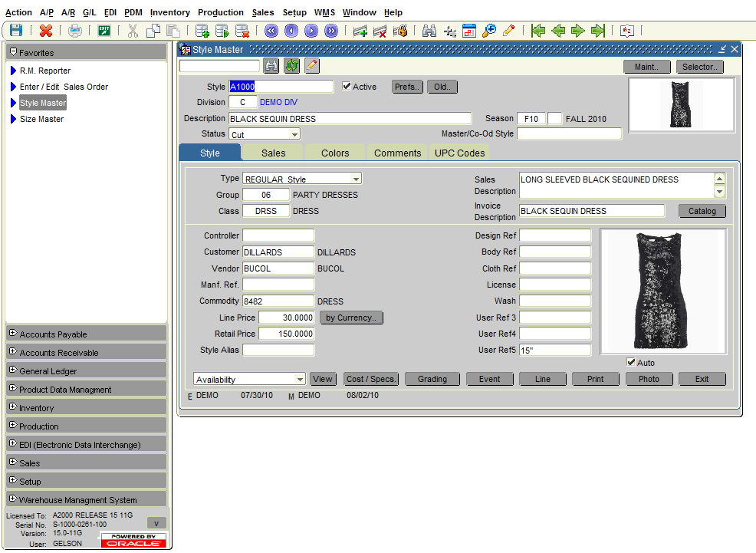This screenshot has height=553, width=756.
Task: Use the magnifier Zoom icon in the toolbar
Action: [x=490, y=30]
